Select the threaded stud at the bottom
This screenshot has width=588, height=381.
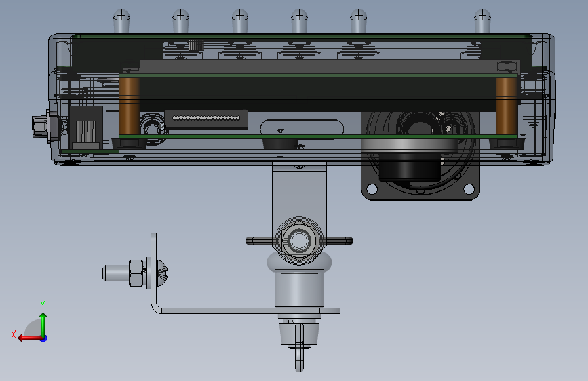[x=299, y=348]
